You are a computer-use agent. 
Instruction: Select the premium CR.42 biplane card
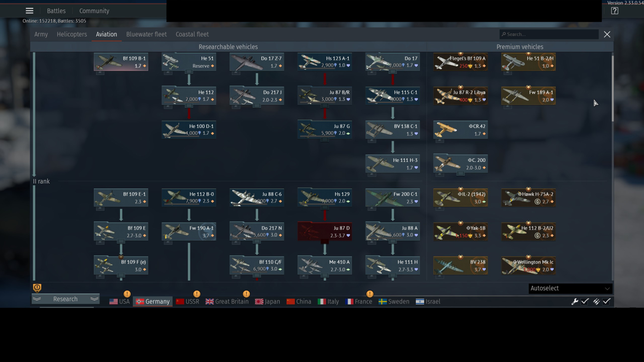[x=460, y=130]
